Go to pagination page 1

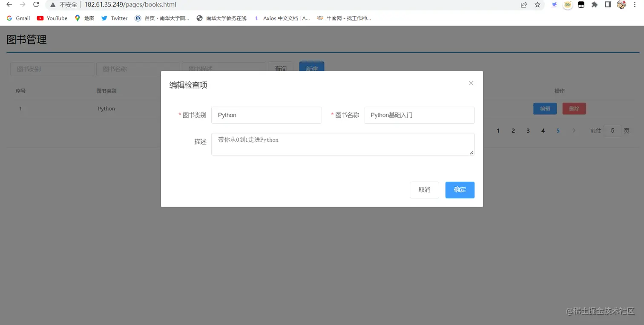pos(498,131)
